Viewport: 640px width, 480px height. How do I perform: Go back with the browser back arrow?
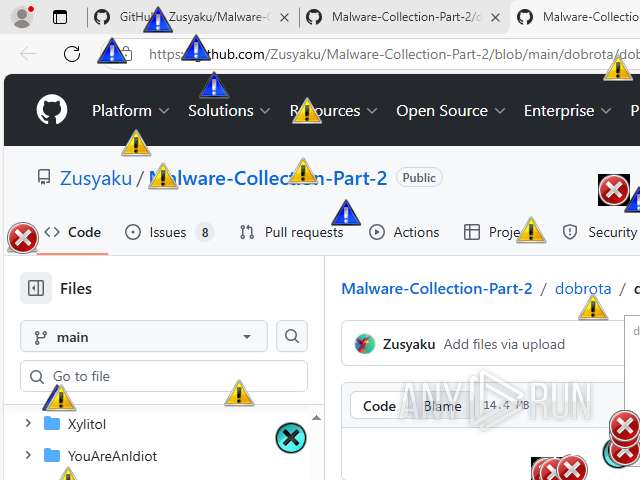coord(28,53)
